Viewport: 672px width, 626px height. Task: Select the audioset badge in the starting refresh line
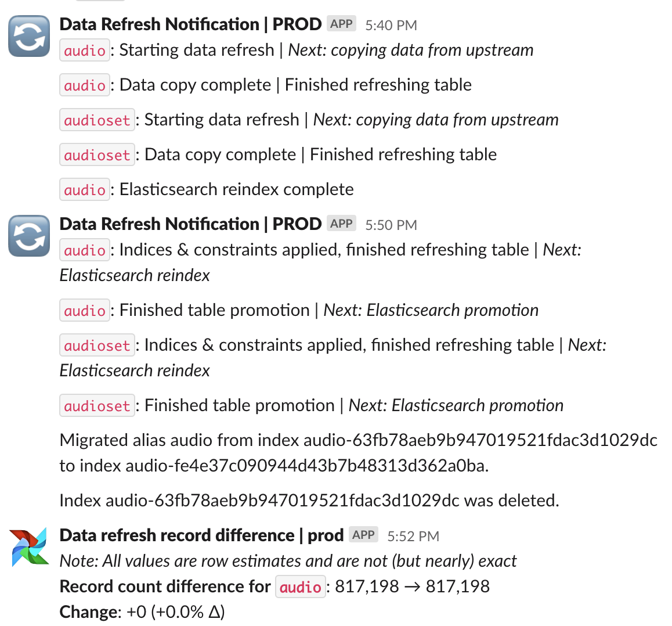click(x=97, y=120)
